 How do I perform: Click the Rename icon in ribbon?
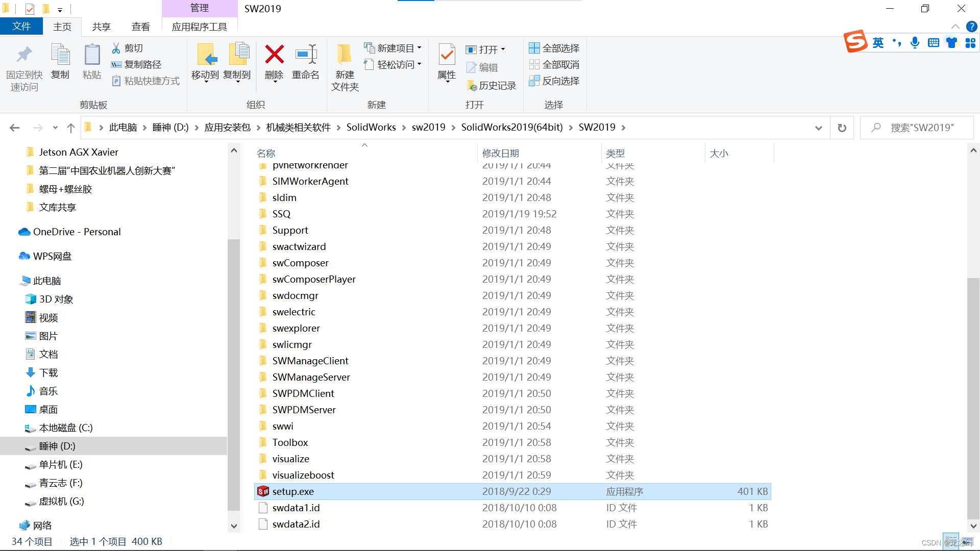pyautogui.click(x=306, y=55)
